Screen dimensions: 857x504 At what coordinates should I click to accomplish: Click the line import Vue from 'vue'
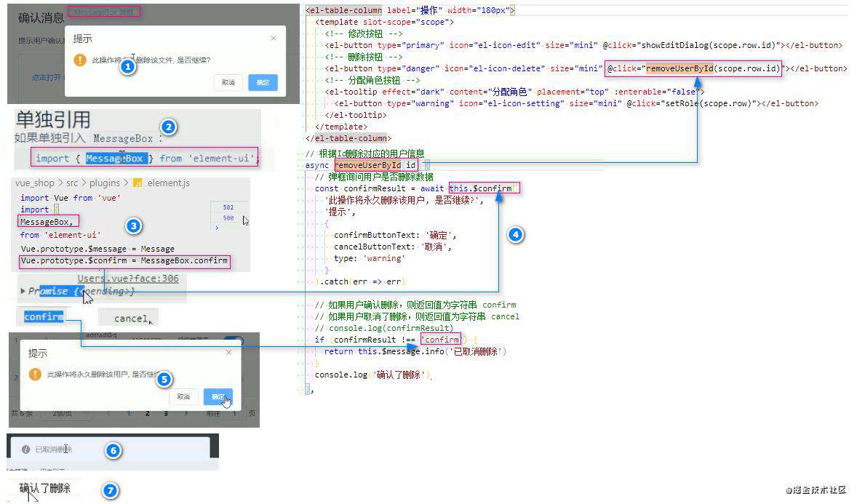(71, 198)
